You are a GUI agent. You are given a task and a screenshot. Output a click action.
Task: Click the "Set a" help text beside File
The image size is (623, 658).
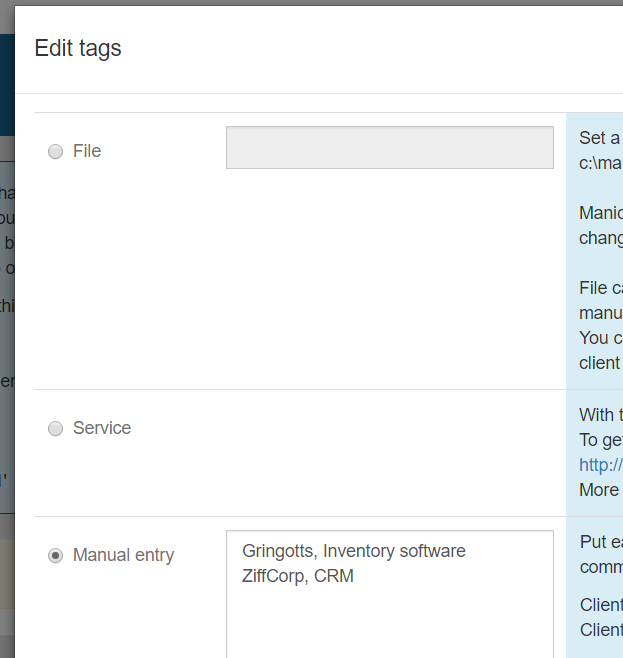pyautogui.click(x=599, y=138)
